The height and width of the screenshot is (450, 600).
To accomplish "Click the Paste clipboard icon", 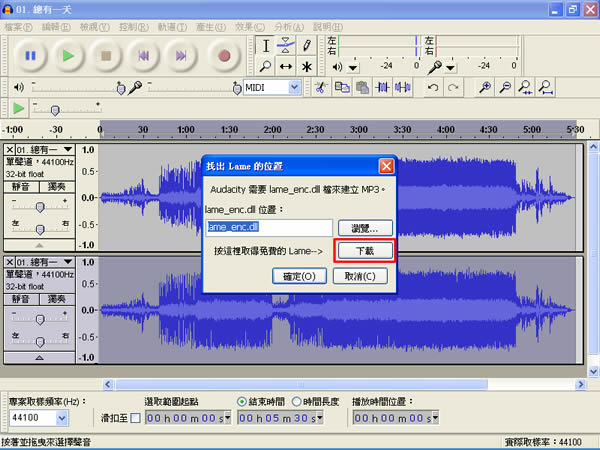I will (362, 88).
